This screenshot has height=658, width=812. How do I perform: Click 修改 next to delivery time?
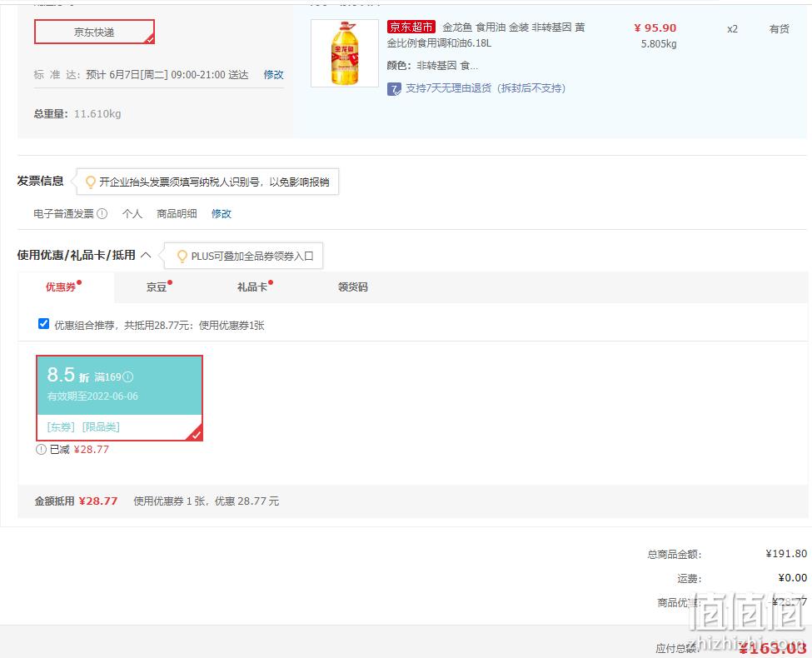pyautogui.click(x=273, y=75)
